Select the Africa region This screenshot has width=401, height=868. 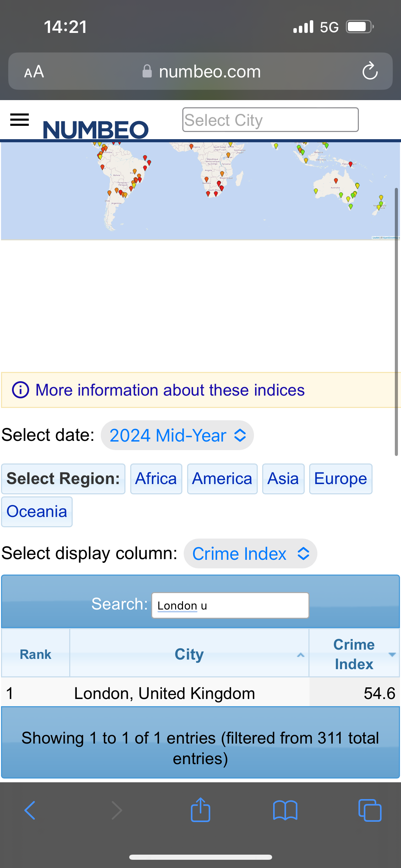(x=156, y=479)
